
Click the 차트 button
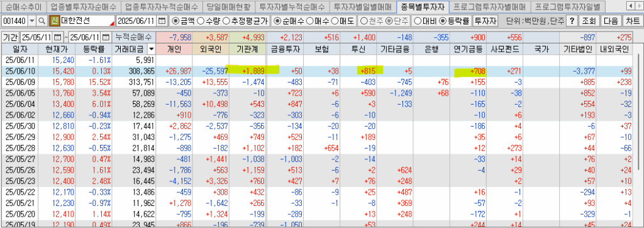(631, 21)
